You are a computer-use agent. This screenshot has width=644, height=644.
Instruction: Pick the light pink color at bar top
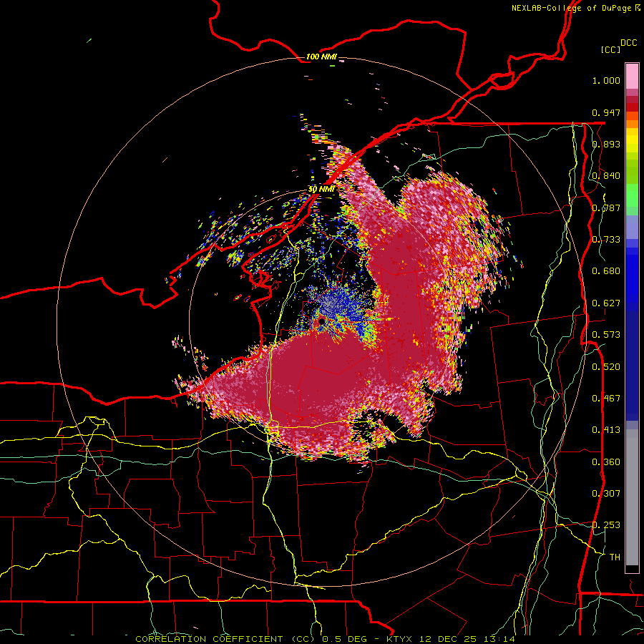pos(632,76)
